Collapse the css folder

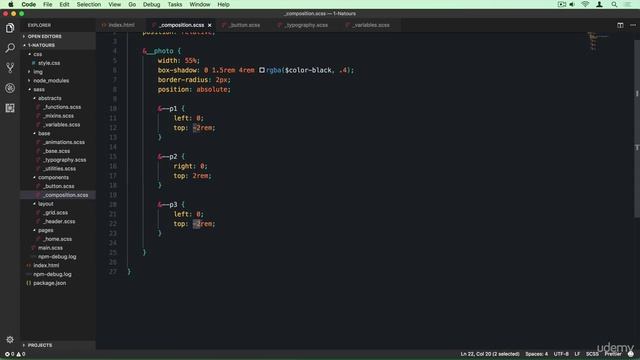[x=58, y=54]
